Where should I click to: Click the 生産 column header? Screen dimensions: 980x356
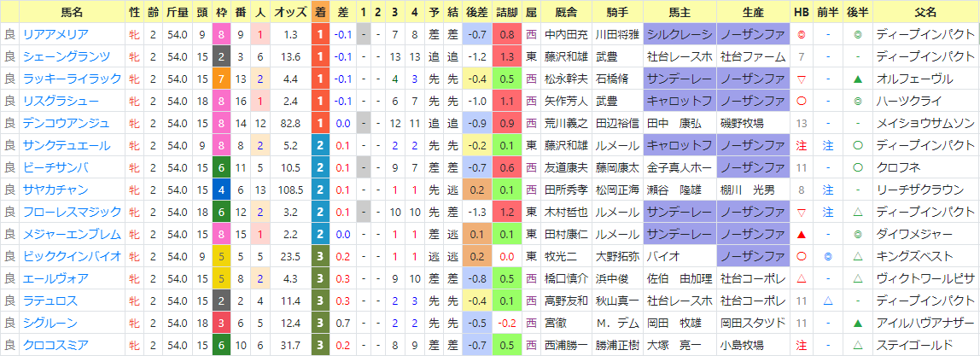coord(753,12)
